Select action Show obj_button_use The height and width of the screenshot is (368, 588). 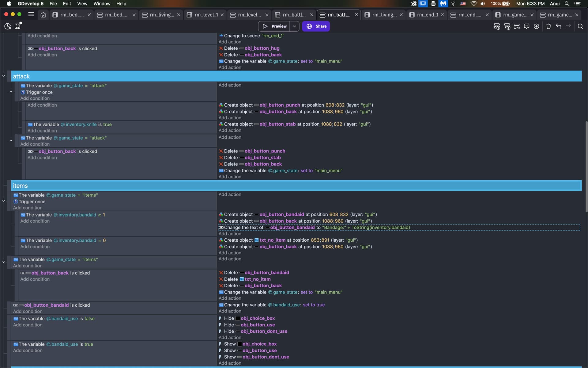tap(248, 351)
